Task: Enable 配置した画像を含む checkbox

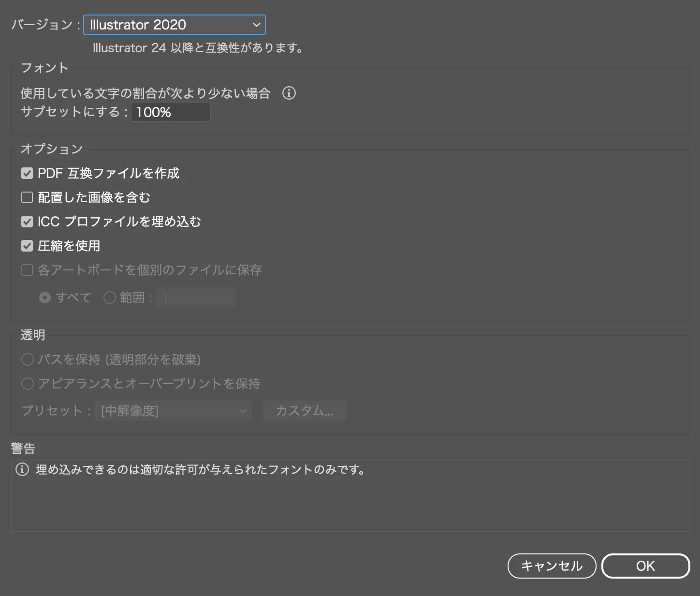Action: click(27, 197)
